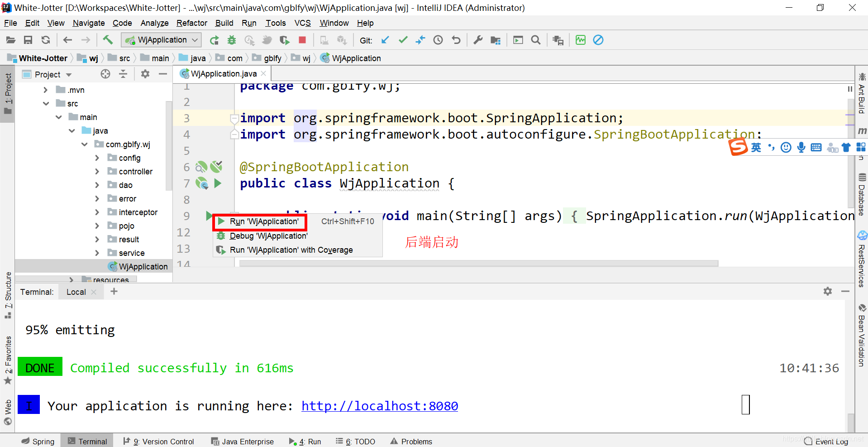Open the Problems tool window
The width and height of the screenshot is (868, 447).
(411, 442)
